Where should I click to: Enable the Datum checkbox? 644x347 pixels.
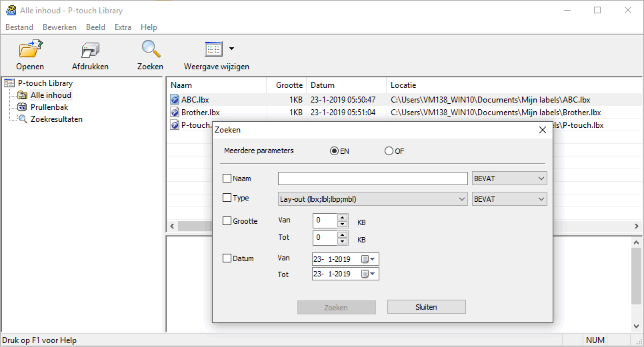(227, 258)
